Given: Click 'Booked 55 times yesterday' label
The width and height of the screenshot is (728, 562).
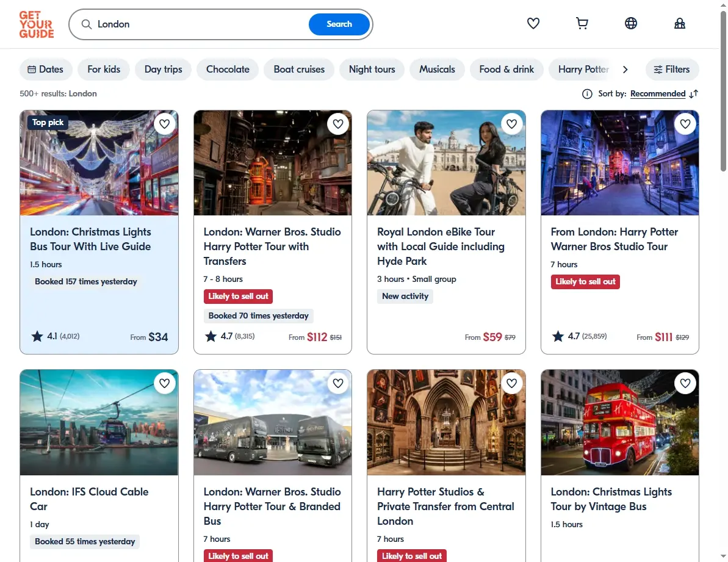Looking at the screenshot, I should pos(85,542).
